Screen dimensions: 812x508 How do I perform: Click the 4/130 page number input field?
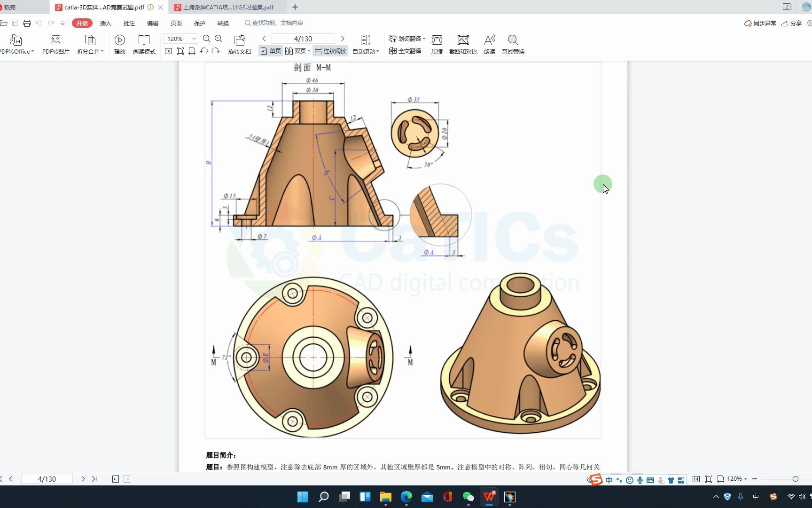304,39
